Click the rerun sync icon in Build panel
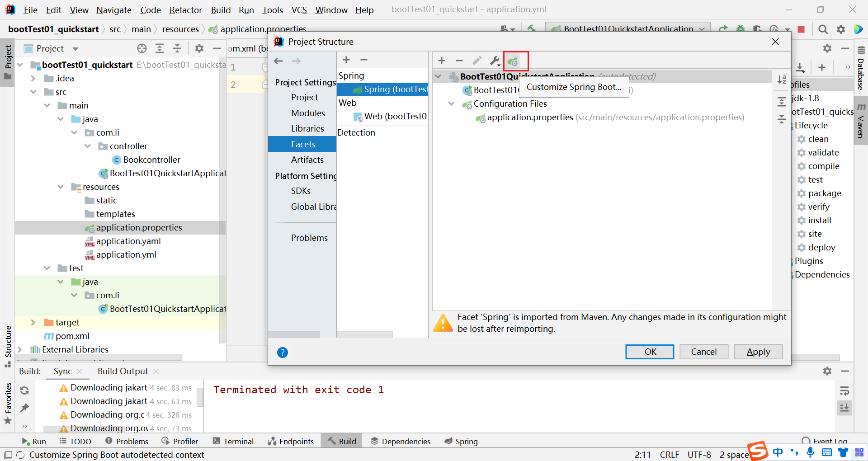The image size is (868, 461). tap(24, 390)
